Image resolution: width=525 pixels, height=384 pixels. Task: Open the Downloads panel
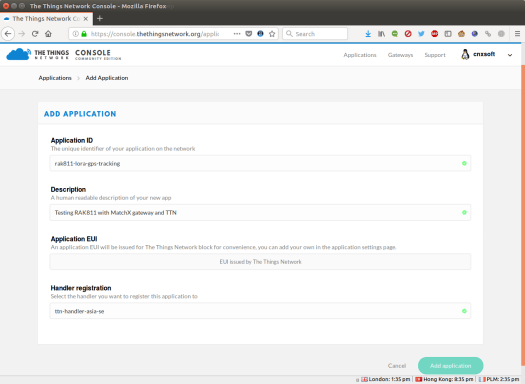(x=368, y=34)
